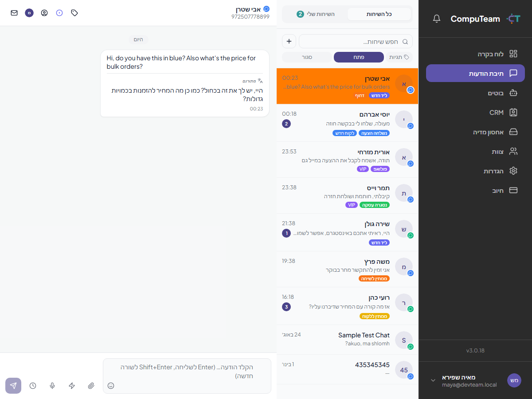Open the conversation with יוסי אברהם

point(347,123)
